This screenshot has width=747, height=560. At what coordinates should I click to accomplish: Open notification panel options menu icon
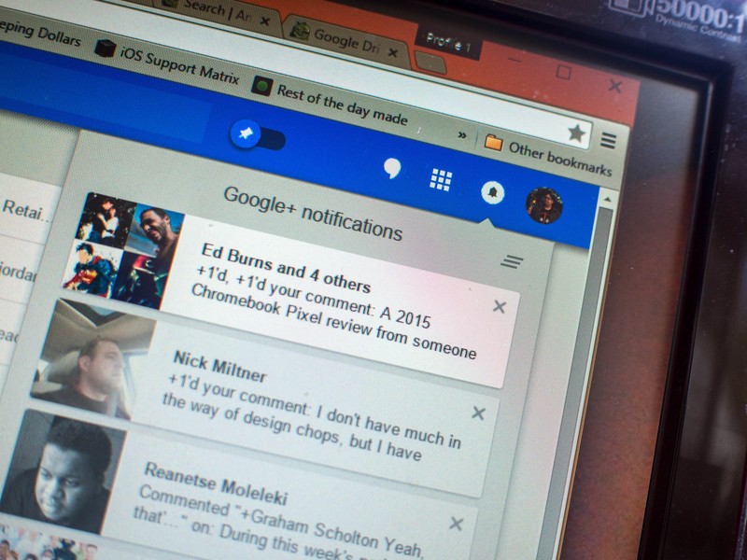(512, 261)
